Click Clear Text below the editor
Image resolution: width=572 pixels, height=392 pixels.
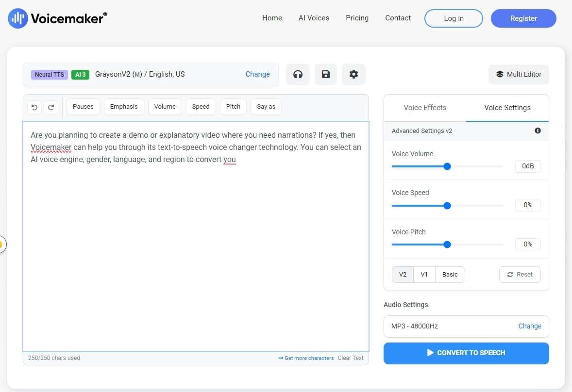pos(351,358)
